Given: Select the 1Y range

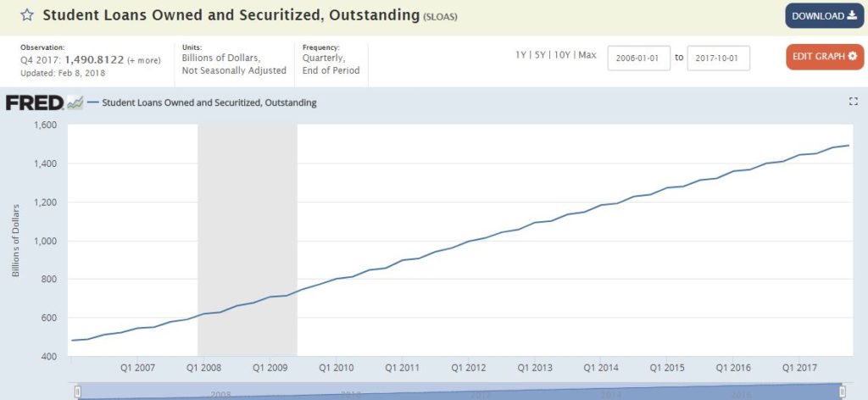Looking at the screenshot, I should pos(520,55).
